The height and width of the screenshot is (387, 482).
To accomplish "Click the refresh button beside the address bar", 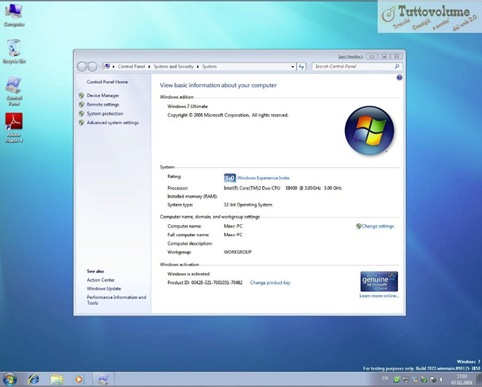I will coord(301,66).
